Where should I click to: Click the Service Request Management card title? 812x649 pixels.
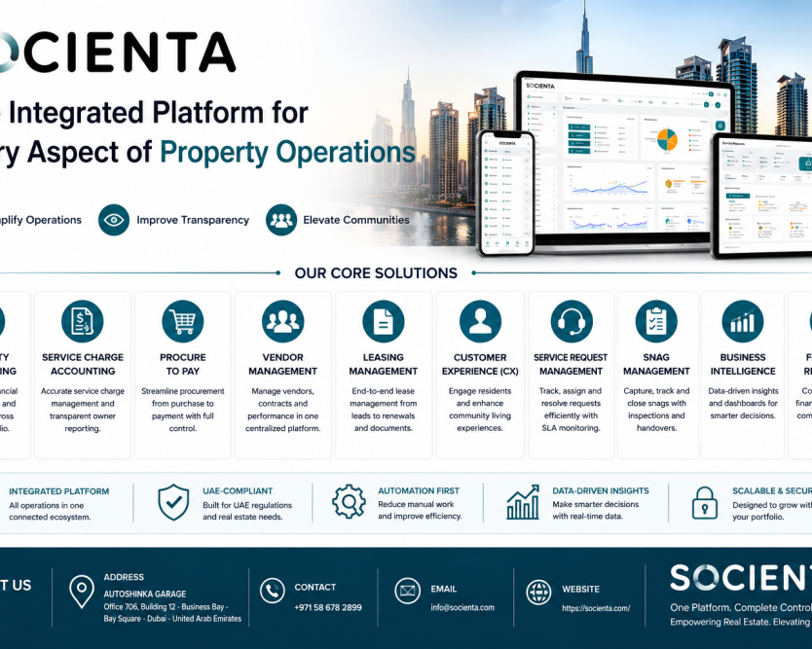click(x=571, y=364)
